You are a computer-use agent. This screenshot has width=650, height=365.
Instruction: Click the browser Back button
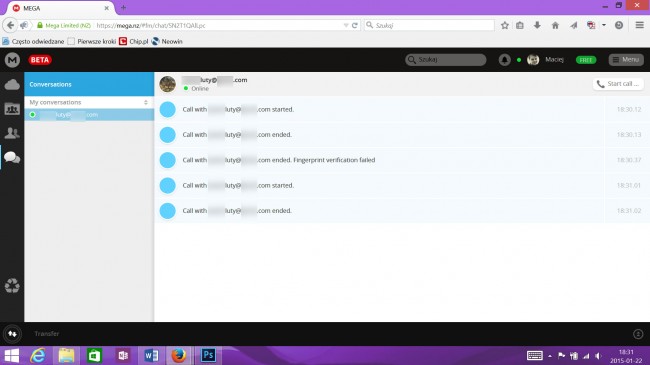pos(10,25)
